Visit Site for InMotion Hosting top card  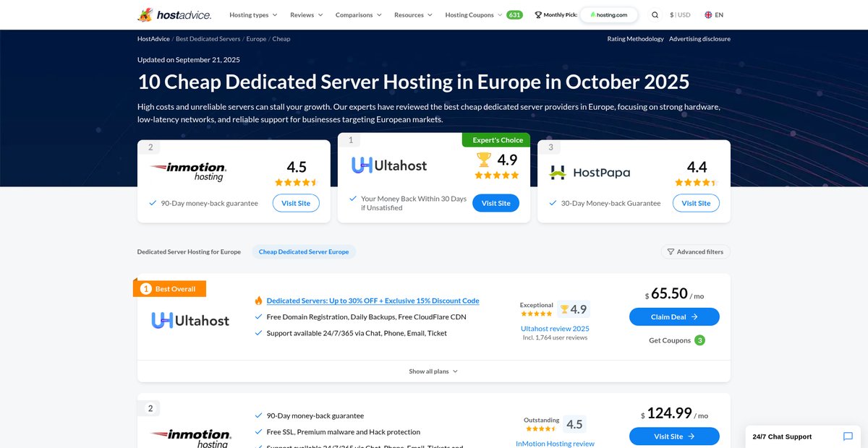click(296, 203)
